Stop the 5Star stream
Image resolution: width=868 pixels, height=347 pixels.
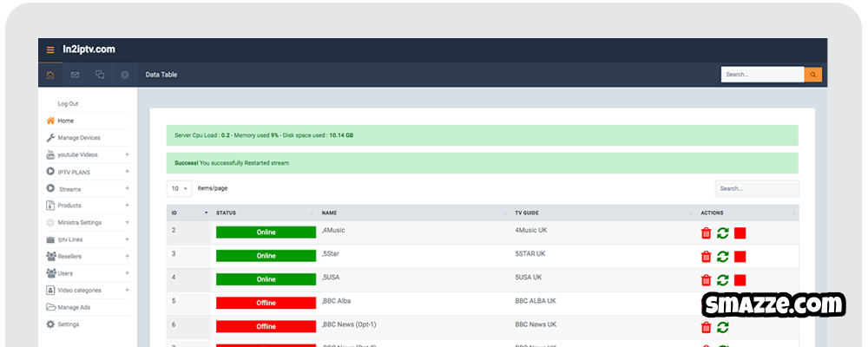(740, 256)
